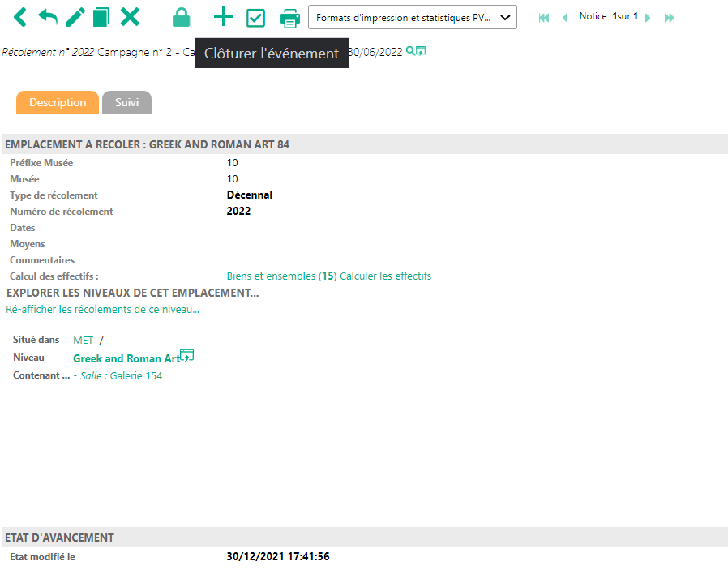
Task: Open the Greek and Roman Art level link
Action: click(x=126, y=358)
